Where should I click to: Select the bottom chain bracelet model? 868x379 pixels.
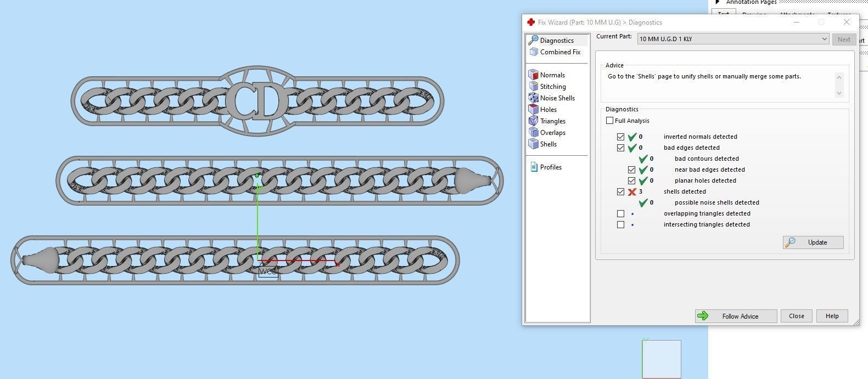[235, 260]
